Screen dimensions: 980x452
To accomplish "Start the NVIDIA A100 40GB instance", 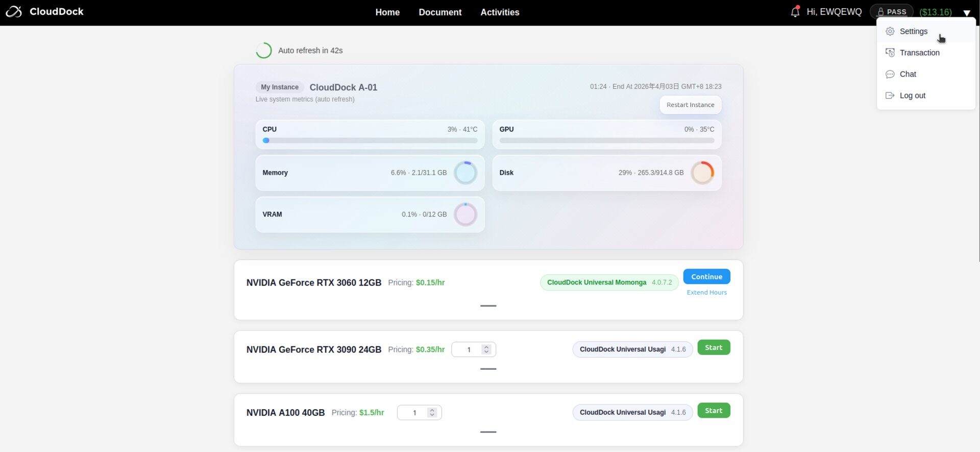I will [713, 411].
